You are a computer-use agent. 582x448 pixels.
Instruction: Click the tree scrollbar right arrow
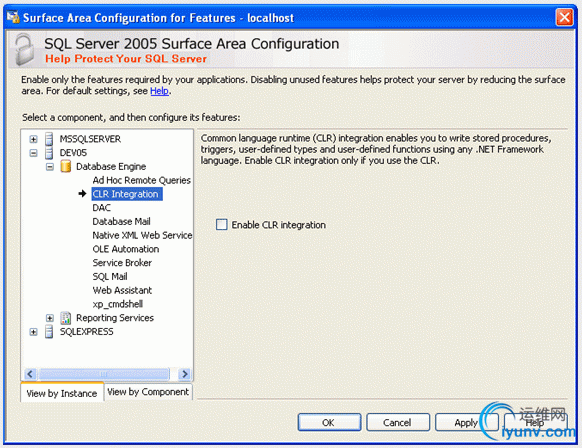click(x=184, y=374)
